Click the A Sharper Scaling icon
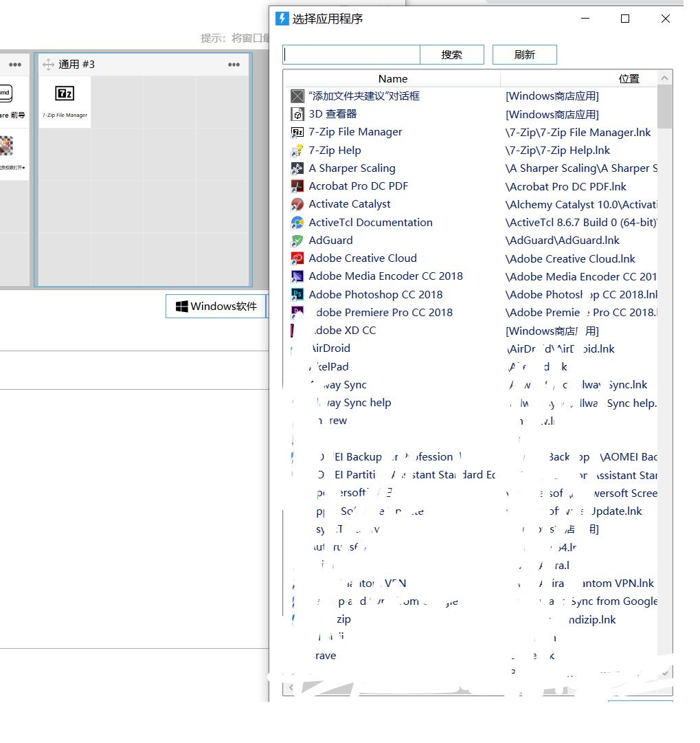Image resolution: width=700 pixels, height=743 pixels. 297,168
